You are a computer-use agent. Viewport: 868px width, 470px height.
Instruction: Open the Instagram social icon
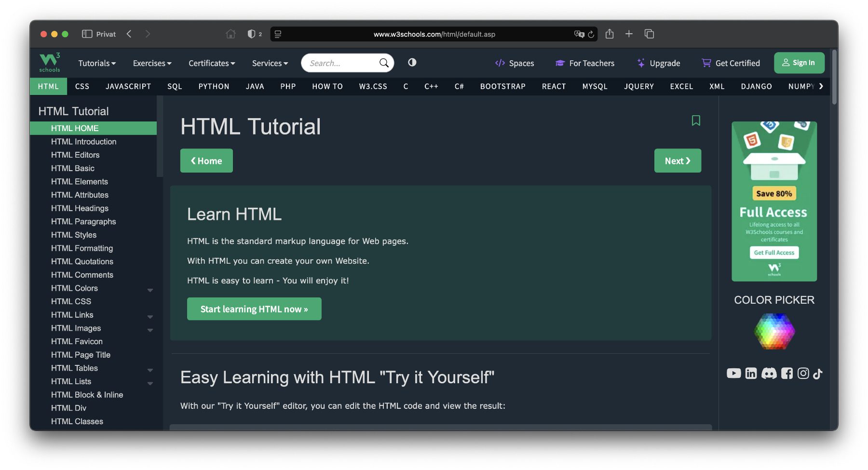pos(803,373)
